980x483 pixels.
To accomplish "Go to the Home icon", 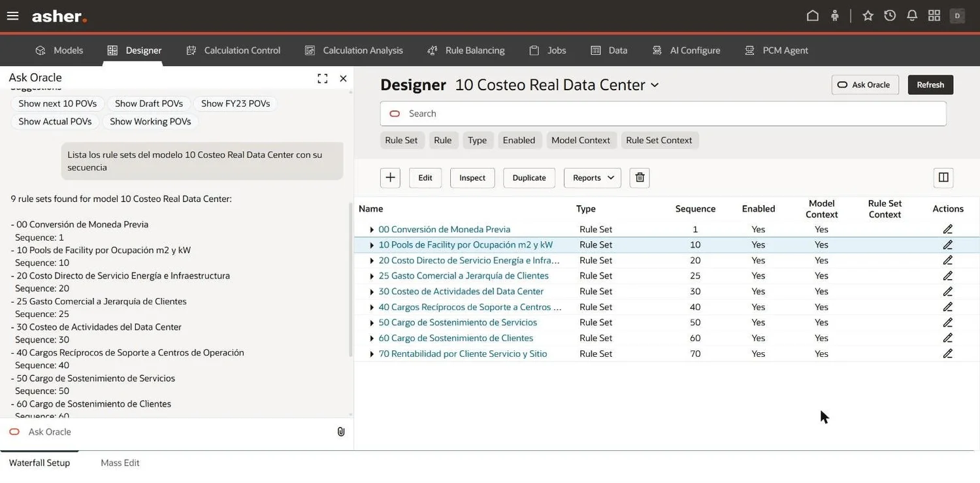I will (x=813, y=16).
